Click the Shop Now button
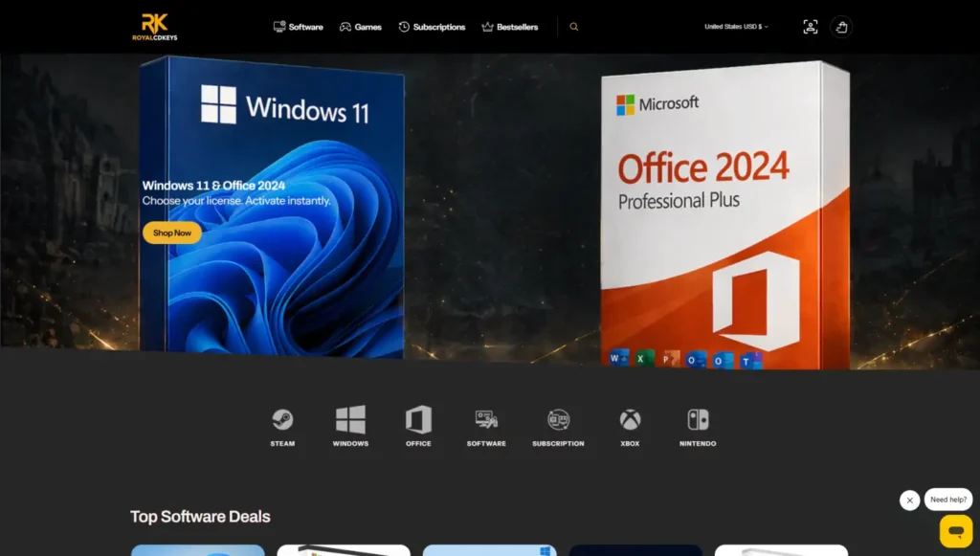980x556 pixels. [172, 233]
